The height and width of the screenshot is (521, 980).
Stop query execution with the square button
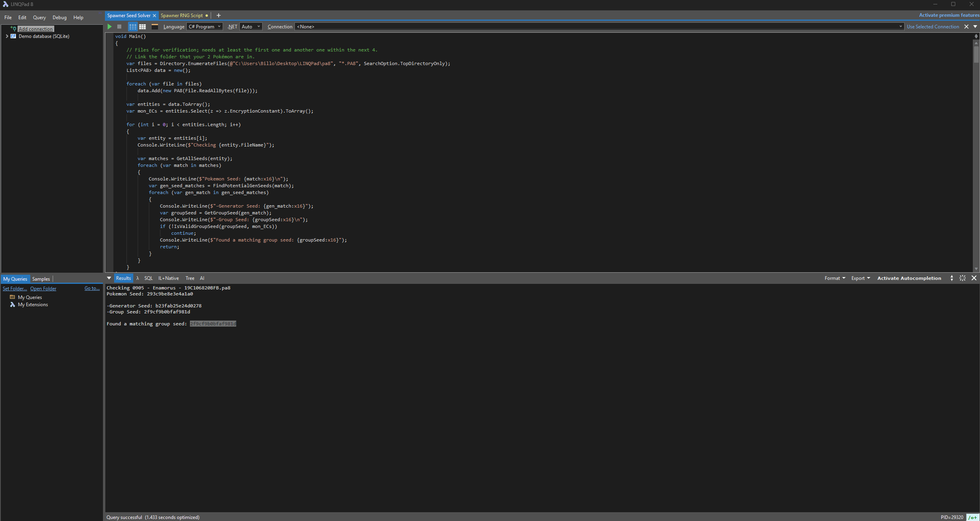click(119, 27)
